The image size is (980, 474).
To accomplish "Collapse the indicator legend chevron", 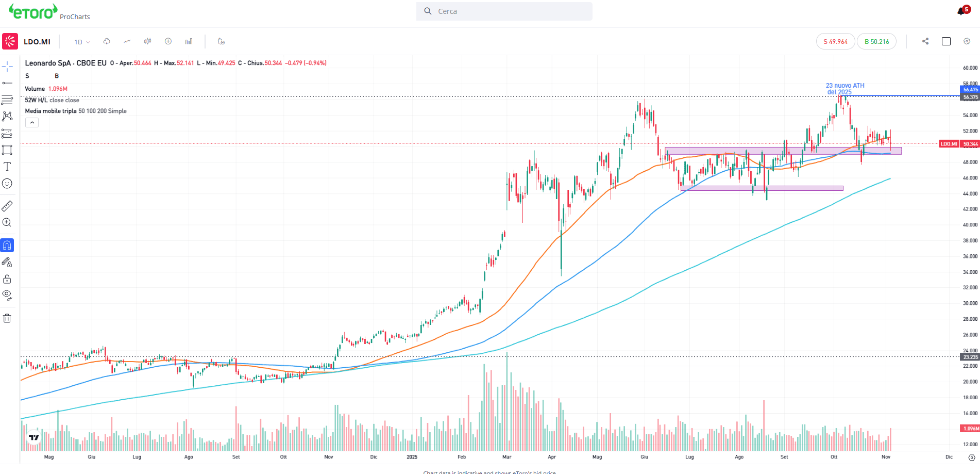I will 32,123.
